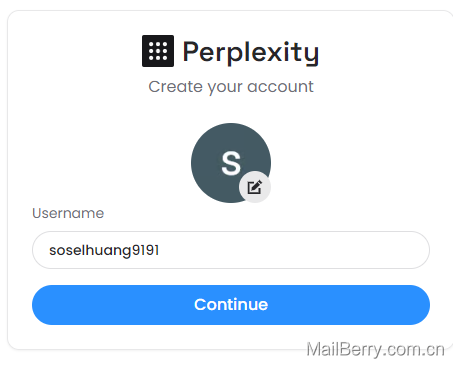Click the profile picture placeholder
Image resolution: width=453 pixels, height=368 pixels.
tap(231, 163)
